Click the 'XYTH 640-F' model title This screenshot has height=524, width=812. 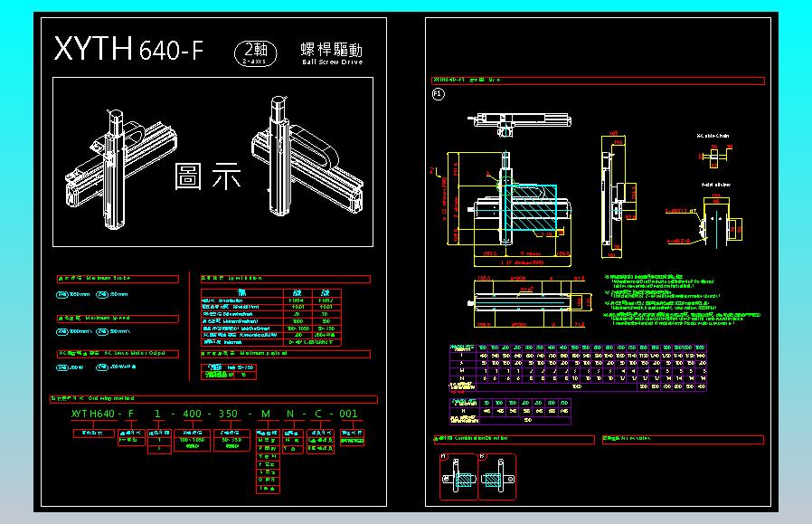coord(129,49)
